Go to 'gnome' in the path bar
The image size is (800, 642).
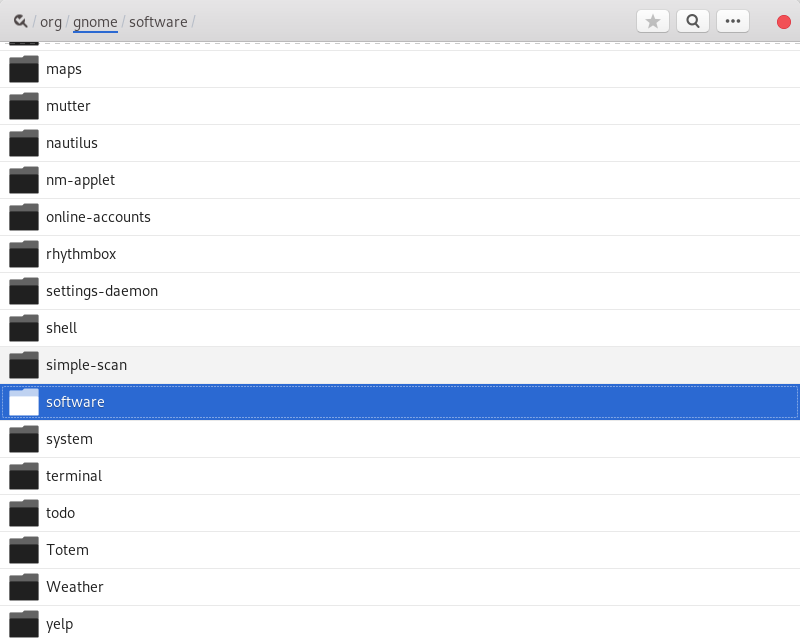[95, 22]
